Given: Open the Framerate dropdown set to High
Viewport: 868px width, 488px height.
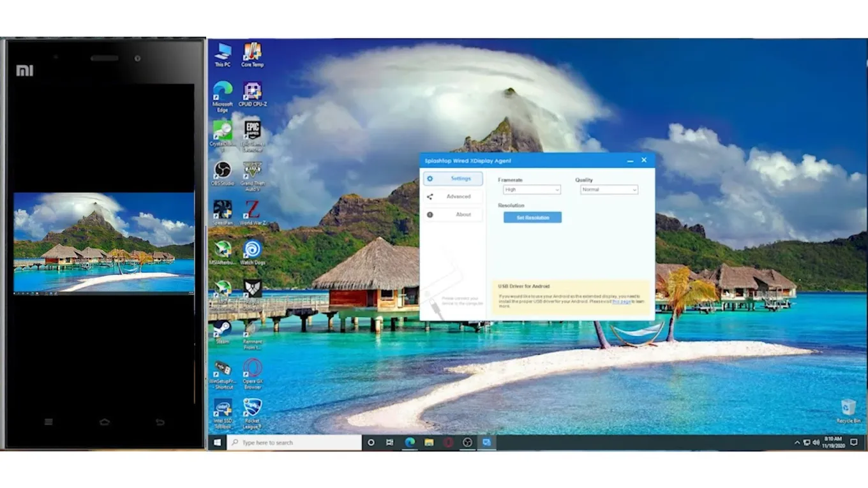Looking at the screenshot, I should coord(531,189).
